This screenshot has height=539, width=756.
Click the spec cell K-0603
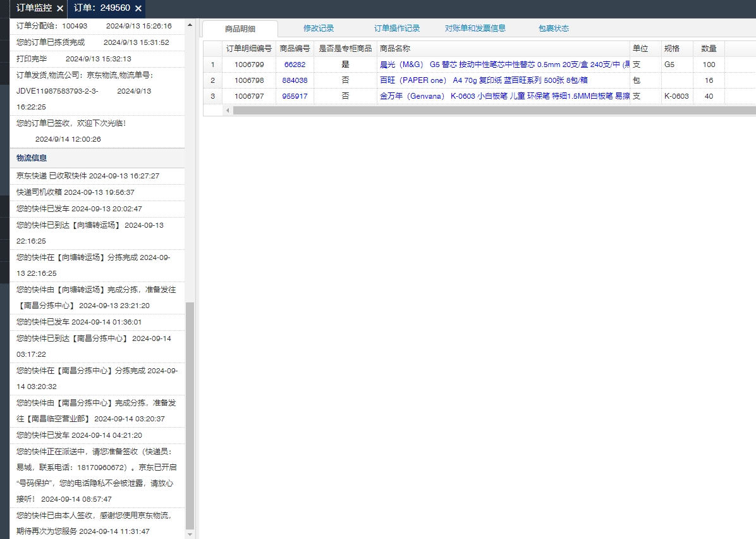(677, 97)
